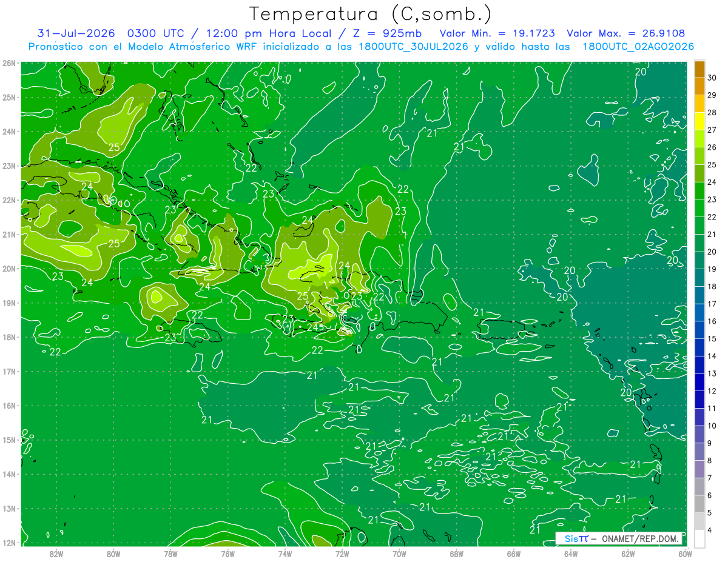Click the '68W' longitude axis label
Viewport: 728px width, 562px height.
(x=456, y=554)
